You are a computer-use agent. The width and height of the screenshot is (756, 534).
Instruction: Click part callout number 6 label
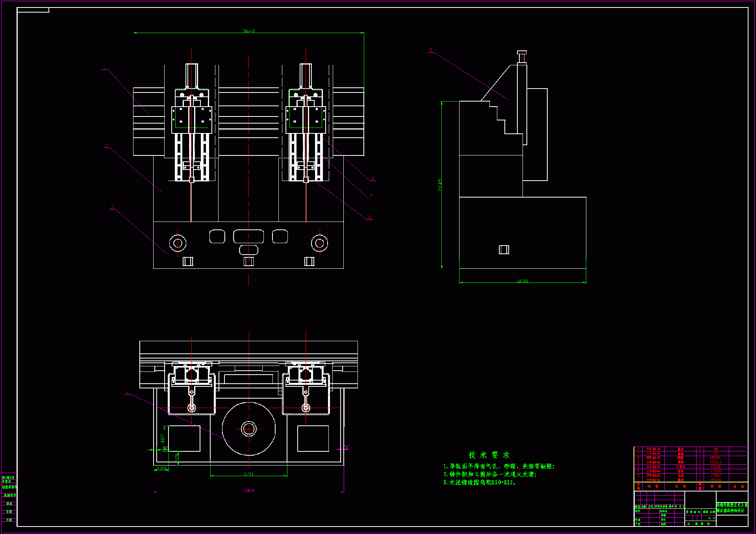(x=372, y=179)
